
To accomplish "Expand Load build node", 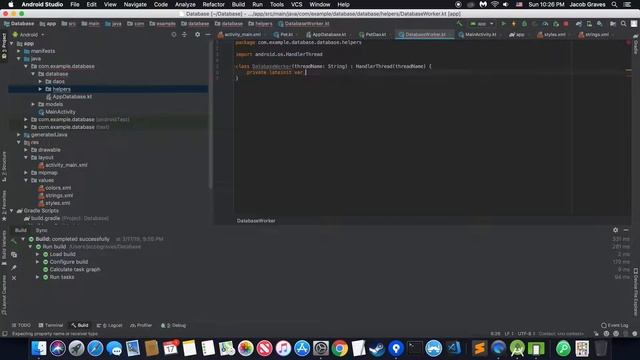I will pyautogui.click(x=38, y=254).
